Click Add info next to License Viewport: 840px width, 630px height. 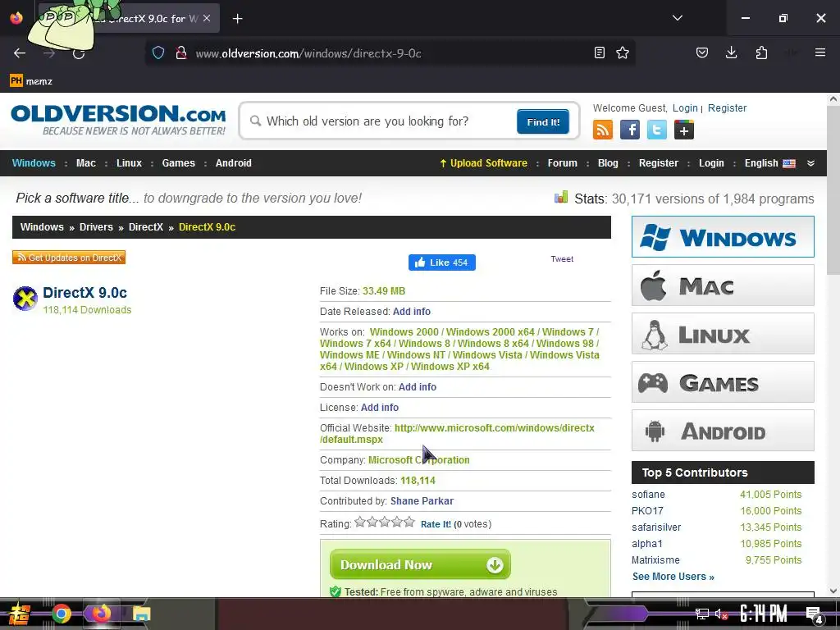pos(379,408)
